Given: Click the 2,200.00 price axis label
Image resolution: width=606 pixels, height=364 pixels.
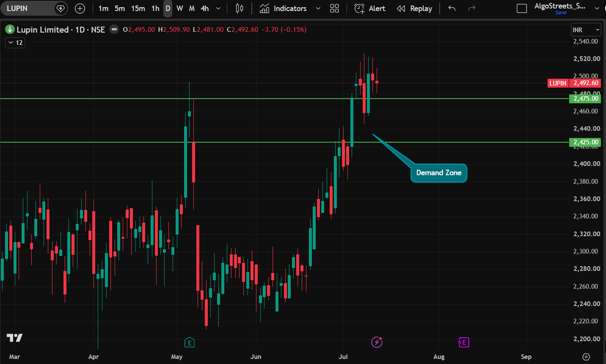Looking at the screenshot, I should click(586, 339).
